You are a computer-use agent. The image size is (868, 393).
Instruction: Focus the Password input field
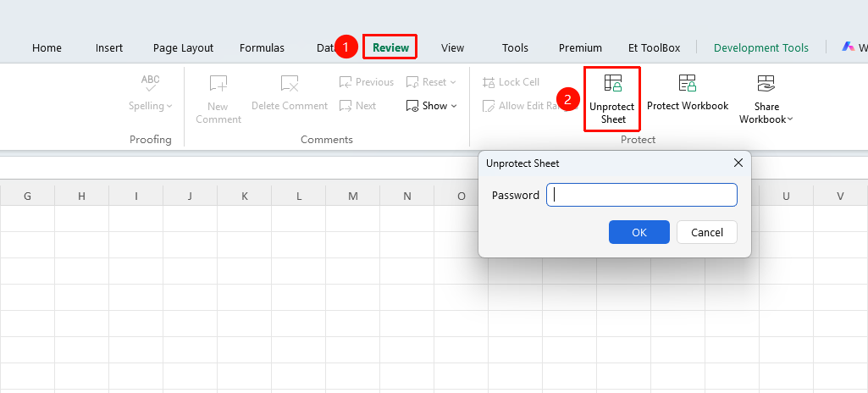pyautogui.click(x=642, y=195)
